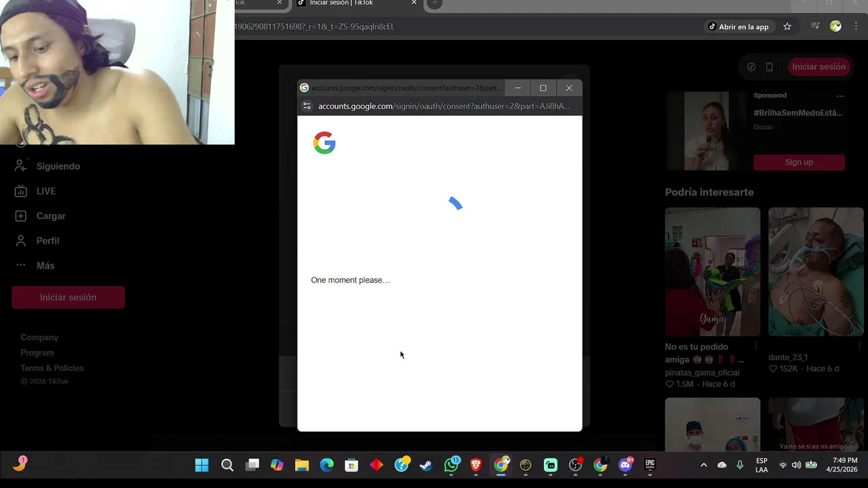Open OBS Studio from the taskbar
Viewport: 868px width, 488px height.
576,465
